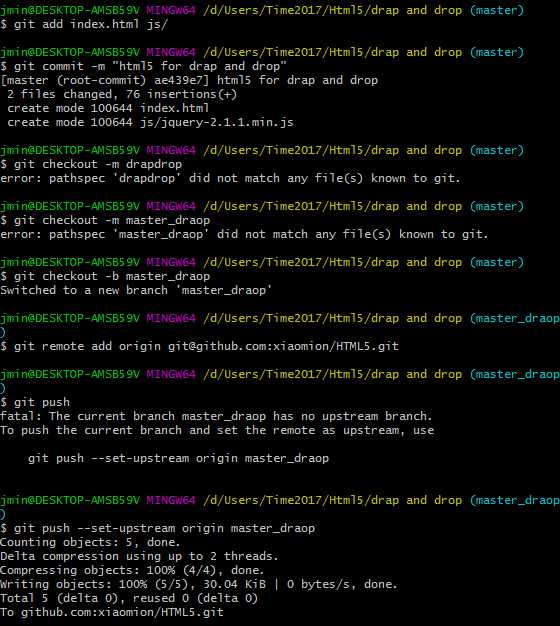Click the indented 'git push --set-upstream origin master_draop' suggestion

coord(178,458)
